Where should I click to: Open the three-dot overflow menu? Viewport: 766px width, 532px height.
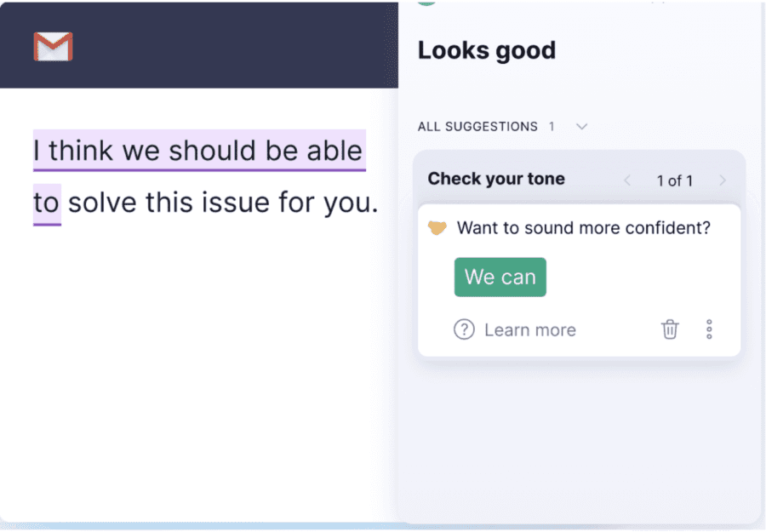[709, 329]
